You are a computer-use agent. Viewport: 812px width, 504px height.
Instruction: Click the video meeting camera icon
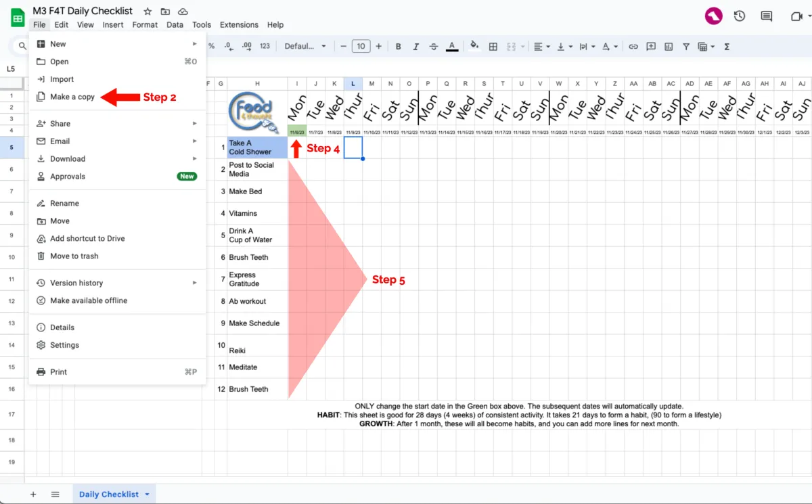pyautogui.click(x=796, y=16)
